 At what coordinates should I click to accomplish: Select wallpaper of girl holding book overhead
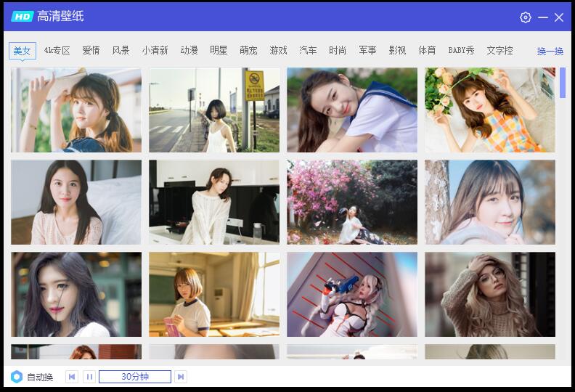pyautogui.click(x=76, y=110)
